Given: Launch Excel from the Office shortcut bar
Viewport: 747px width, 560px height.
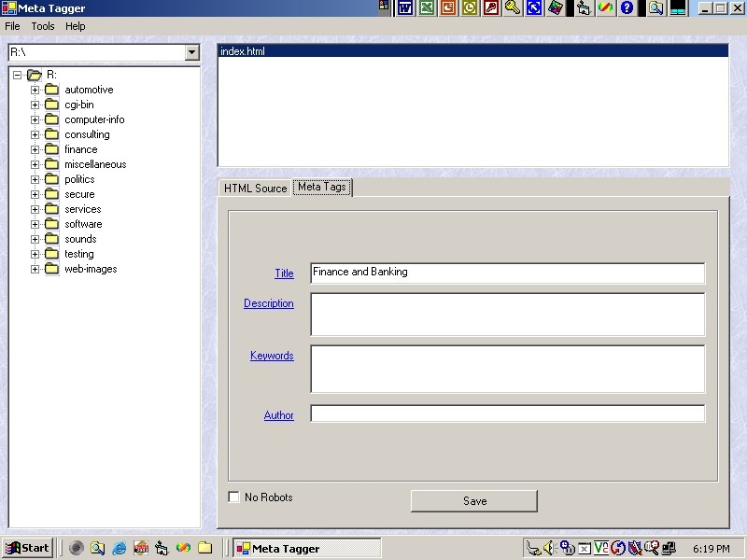Looking at the screenshot, I should (427, 7).
